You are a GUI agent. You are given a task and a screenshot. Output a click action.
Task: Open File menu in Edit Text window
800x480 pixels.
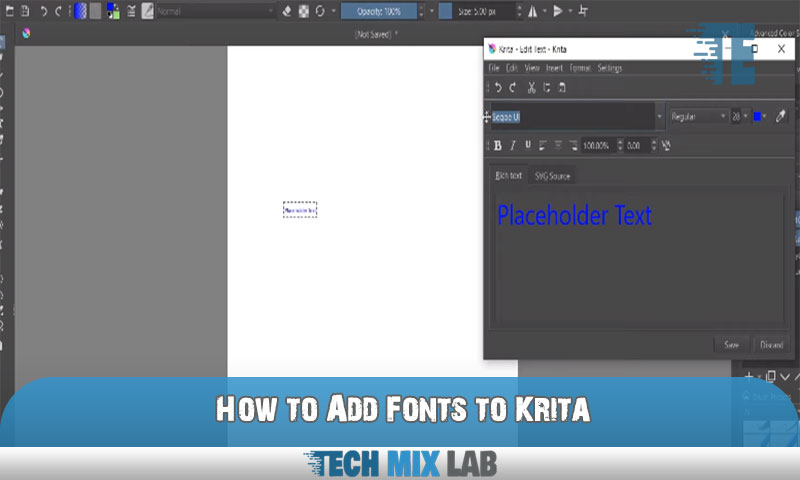pyautogui.click(x=494, y=68)
